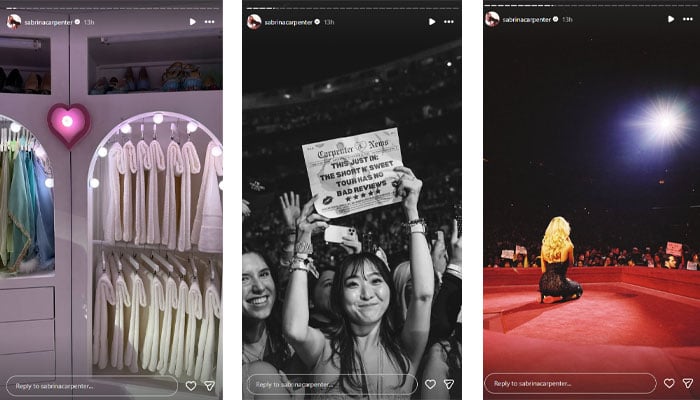Like the fan sign story
Viewport: 700px width, 400px height.
(430, 384)
